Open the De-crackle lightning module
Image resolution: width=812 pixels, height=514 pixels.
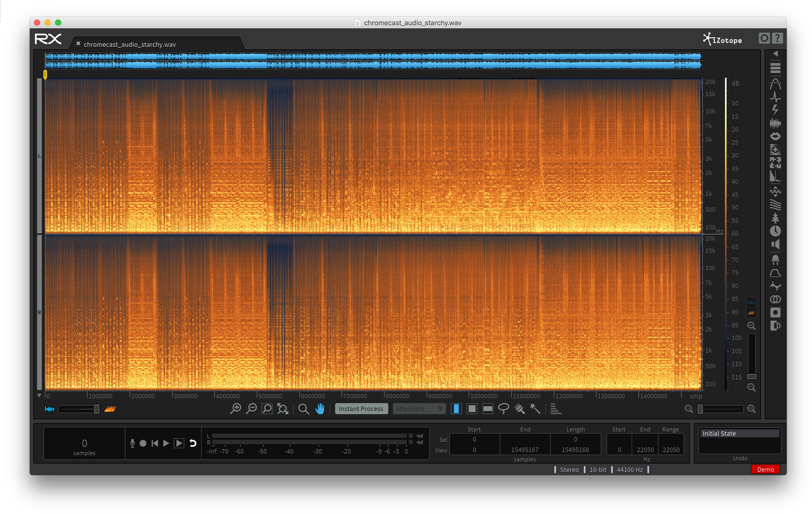tap(775, 110)
